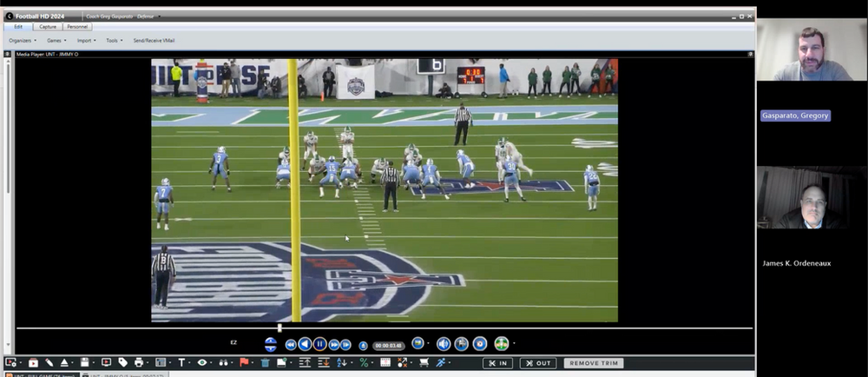Open the Organizers dropdown menu
This screenshot has width=868, height=377.
23,41
